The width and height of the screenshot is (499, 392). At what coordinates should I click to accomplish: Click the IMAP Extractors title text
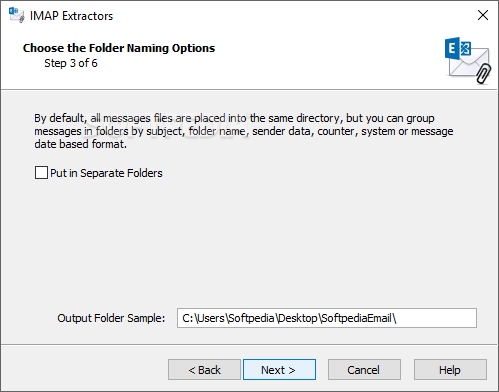coord(72,16)
